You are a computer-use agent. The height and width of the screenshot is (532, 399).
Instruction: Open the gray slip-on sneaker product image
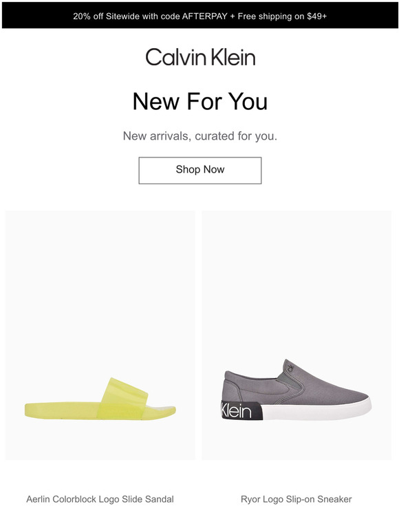[x=296, y=335]
